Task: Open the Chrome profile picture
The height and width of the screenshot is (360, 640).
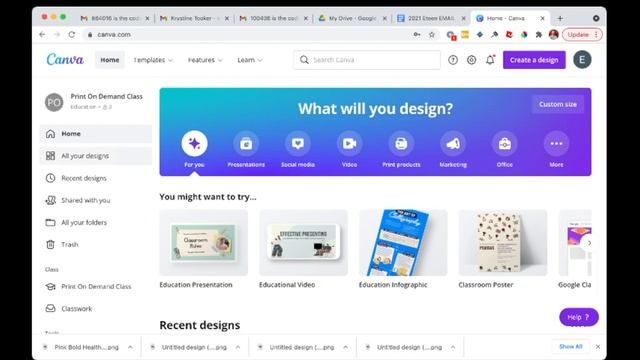Action: tap(553, 35)
